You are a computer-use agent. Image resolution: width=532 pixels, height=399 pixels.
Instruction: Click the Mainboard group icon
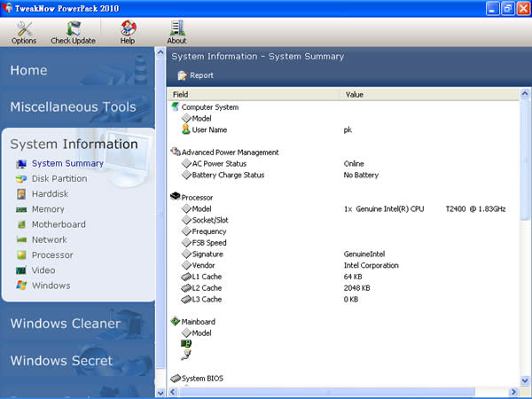click(176, 321)
